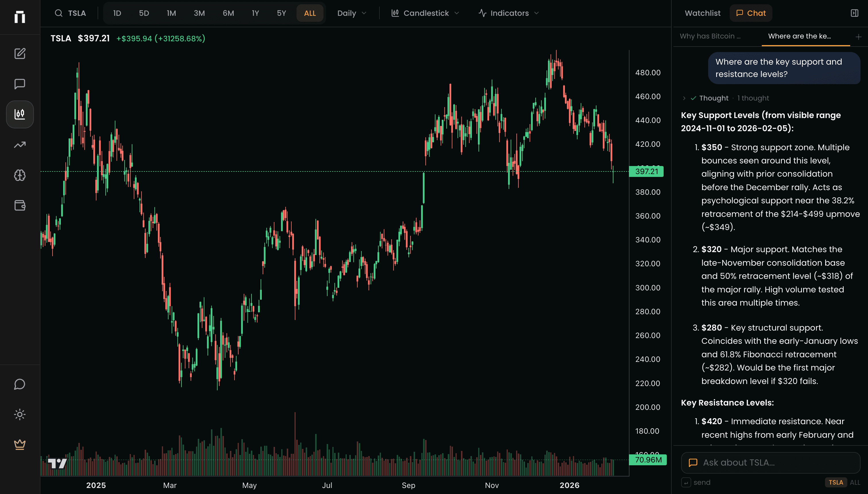The height and width of the screenshot is (494, 868).
Task: Open the Candlestick chart type dropdown
Action: click(x=425, y=13)
